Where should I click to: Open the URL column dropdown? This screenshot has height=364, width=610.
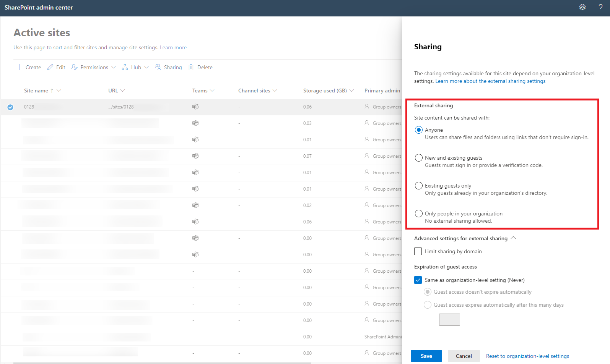(x=123, y=91)
